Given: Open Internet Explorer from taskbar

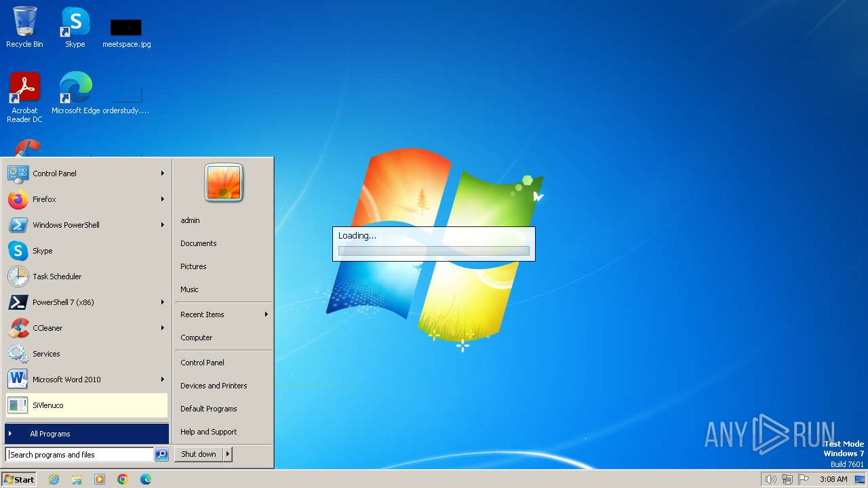Looking at the screenshot, I should [54, 479].
